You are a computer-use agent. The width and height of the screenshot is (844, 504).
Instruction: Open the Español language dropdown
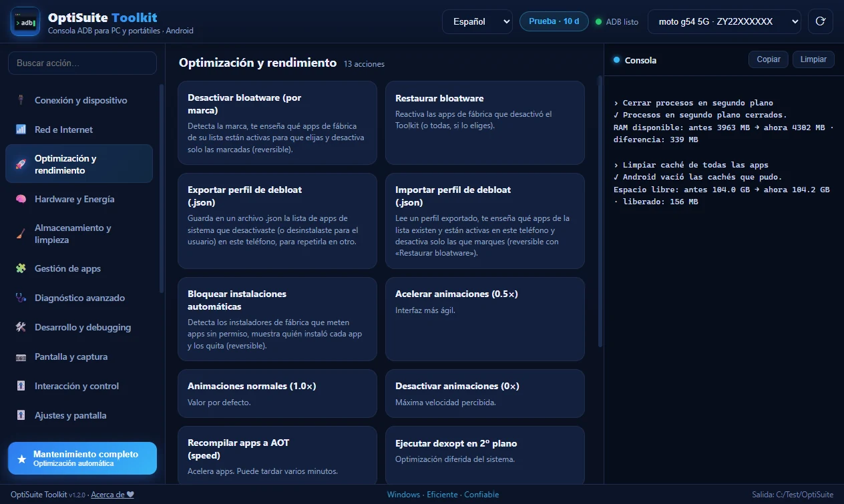coord(477,21)
